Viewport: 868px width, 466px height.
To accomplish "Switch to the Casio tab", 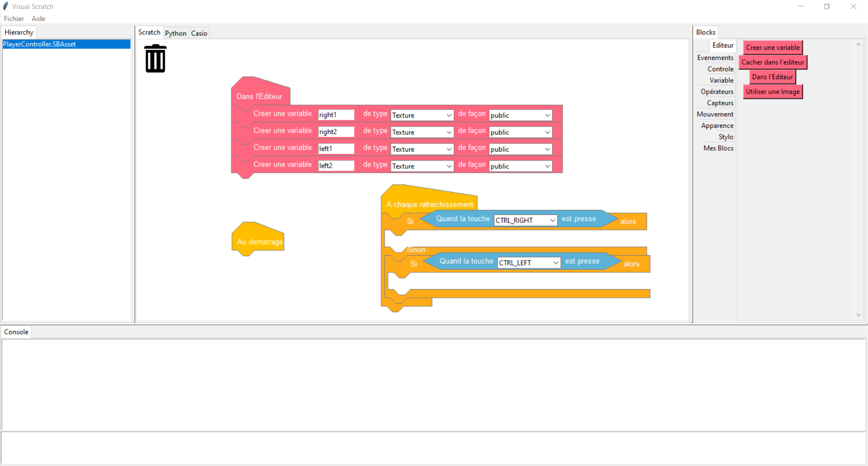I will pos(199,33).
